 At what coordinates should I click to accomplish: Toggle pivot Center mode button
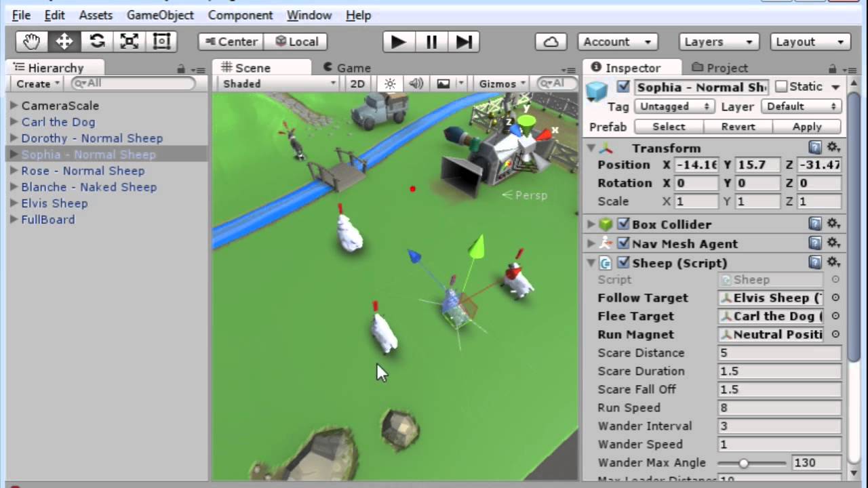pos(231,41)
